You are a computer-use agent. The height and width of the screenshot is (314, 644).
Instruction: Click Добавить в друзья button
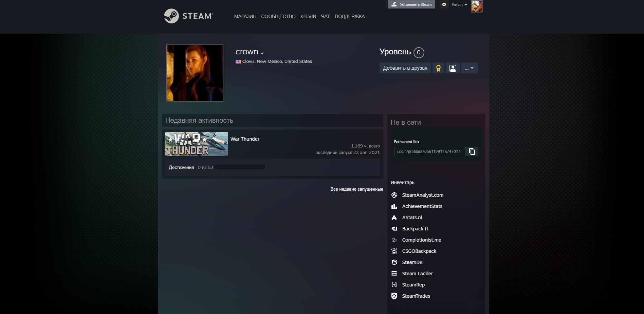pyautogui.click(x=405, y=68)
